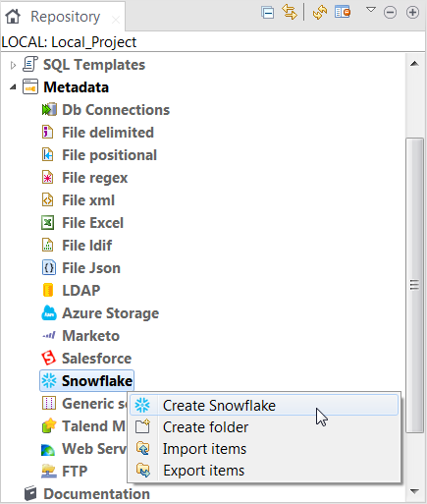Click the Snowflake node icon

point(49,380)
